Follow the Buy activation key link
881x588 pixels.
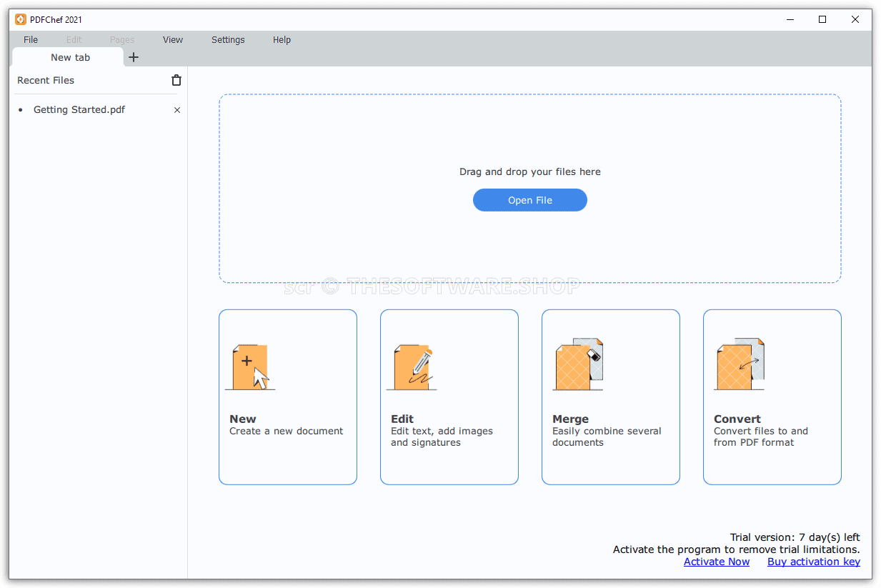pos(814,562)
